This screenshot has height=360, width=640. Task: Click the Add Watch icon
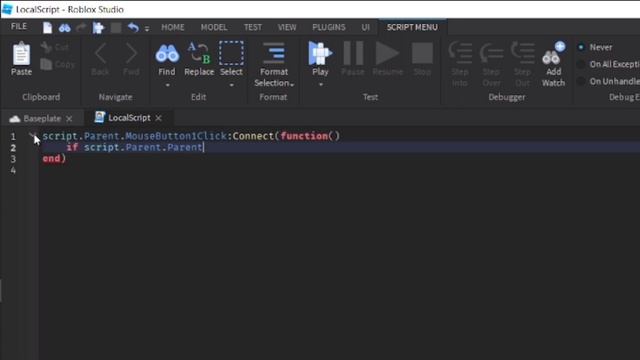pyautogui.click(x=553, y=53)
